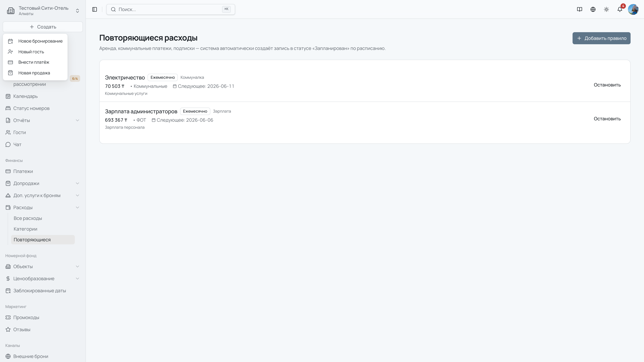Expand the Объекты chevron
This screenshot has height=362, width=644.
(x=77, y=267)
